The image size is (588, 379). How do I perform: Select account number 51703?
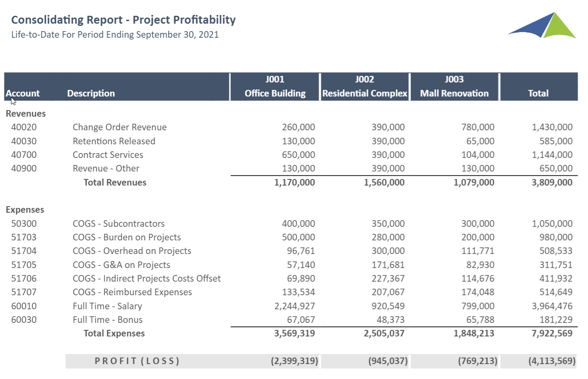[24, 237]
